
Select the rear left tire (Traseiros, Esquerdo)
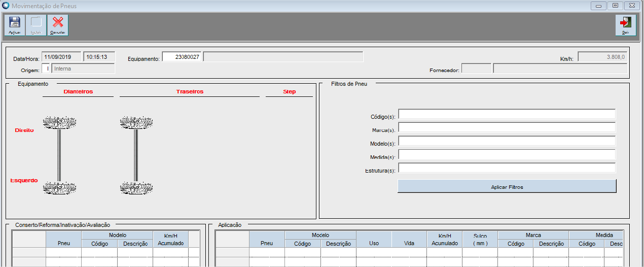[136, 188]
